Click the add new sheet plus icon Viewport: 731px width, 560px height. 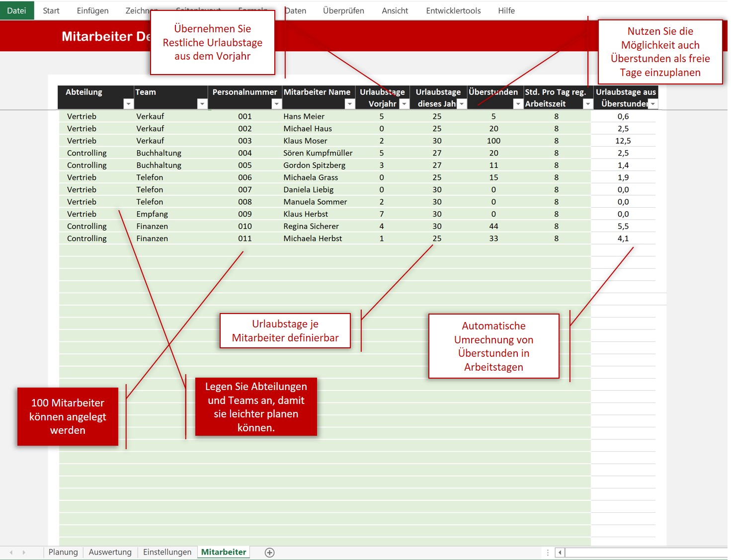269,553
